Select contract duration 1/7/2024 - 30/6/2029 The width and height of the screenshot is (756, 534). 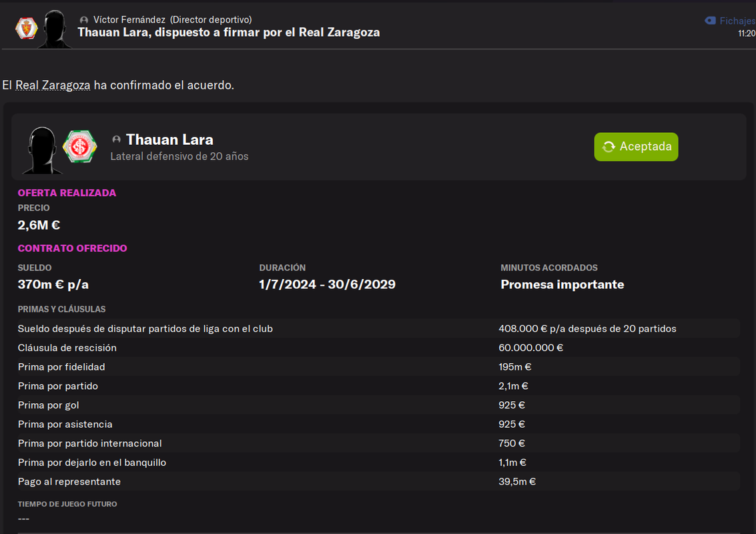328,284
